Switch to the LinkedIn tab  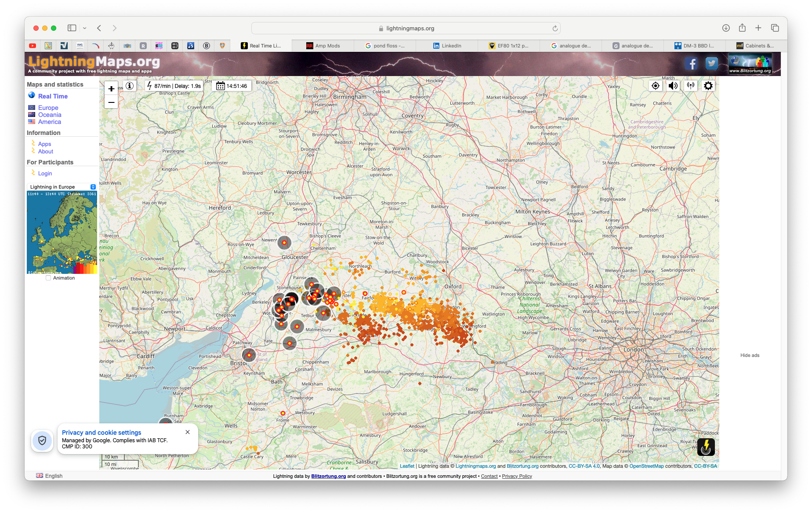[447, 46]
